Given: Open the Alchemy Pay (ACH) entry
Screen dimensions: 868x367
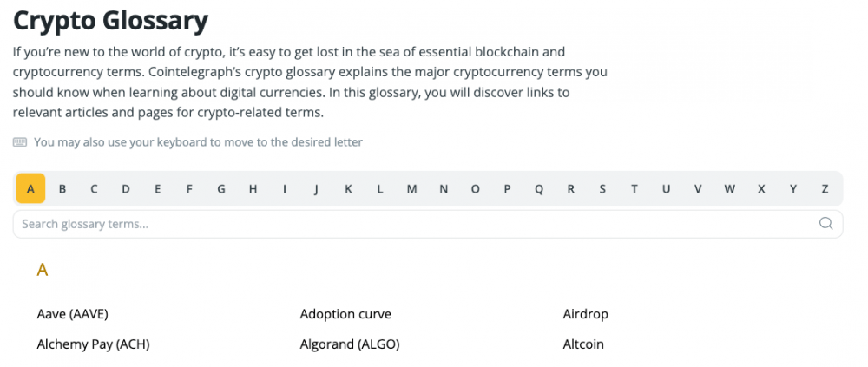Looking at the screenshot, I should (93, 344).
